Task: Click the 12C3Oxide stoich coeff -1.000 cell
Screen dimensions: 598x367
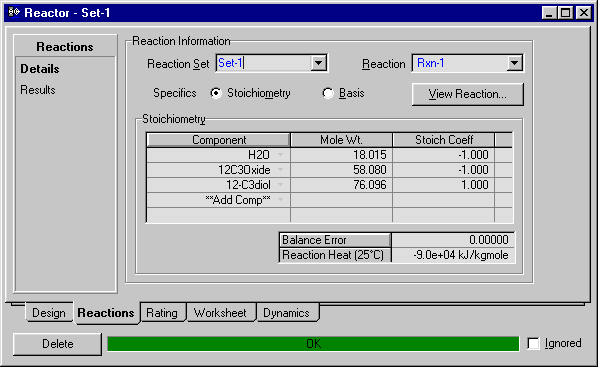Action: point(444,170)
